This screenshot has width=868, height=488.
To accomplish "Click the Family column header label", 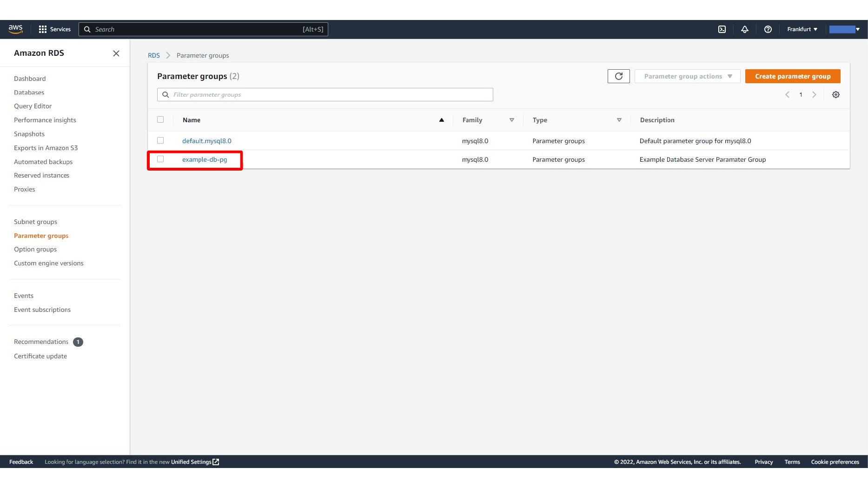I will point(472,120).
